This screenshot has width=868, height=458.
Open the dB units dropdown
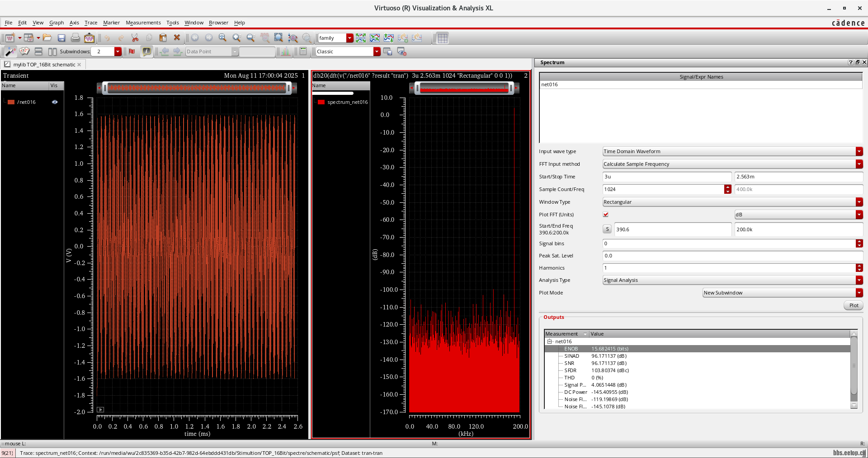pyautogui.click(x=859, y=215)
